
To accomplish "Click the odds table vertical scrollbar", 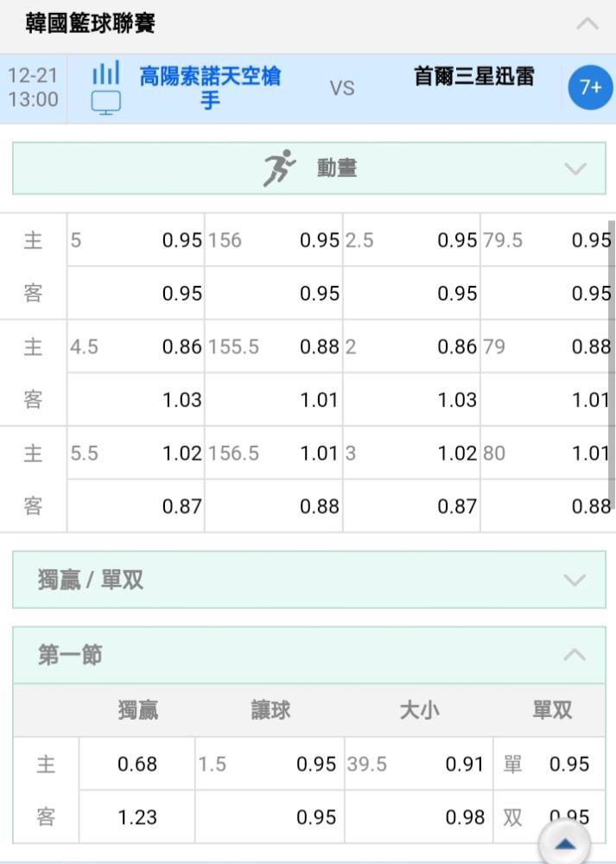I will [613, 364].
